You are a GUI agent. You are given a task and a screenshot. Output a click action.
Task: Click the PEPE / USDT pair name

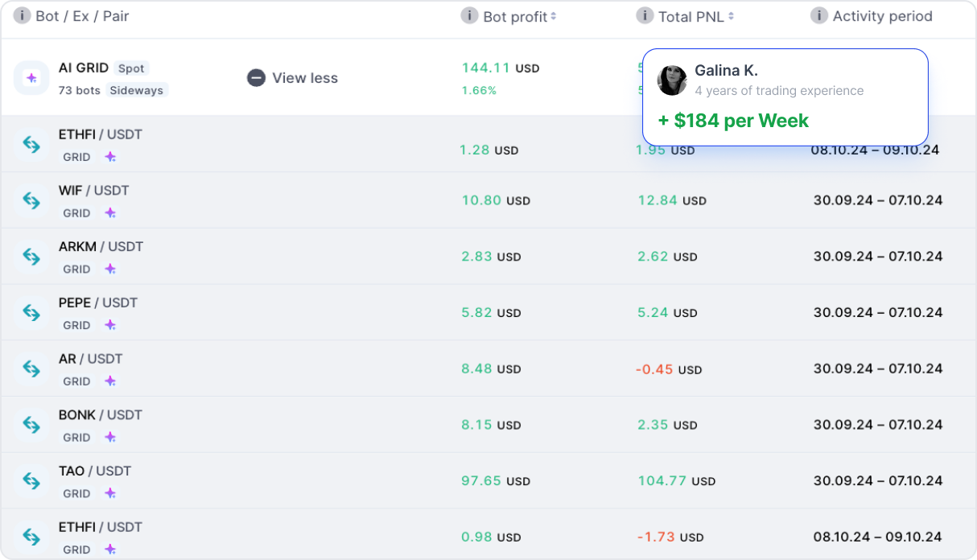(98, 303)
